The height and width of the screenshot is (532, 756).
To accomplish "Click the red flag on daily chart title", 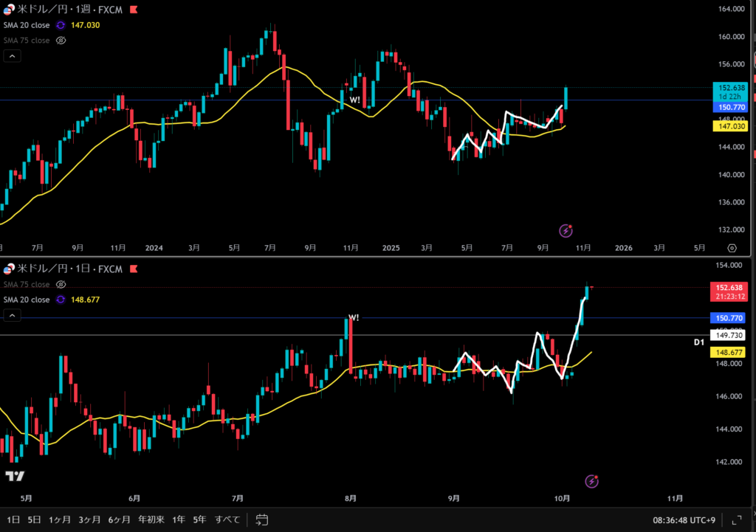I will click(135, 269).
